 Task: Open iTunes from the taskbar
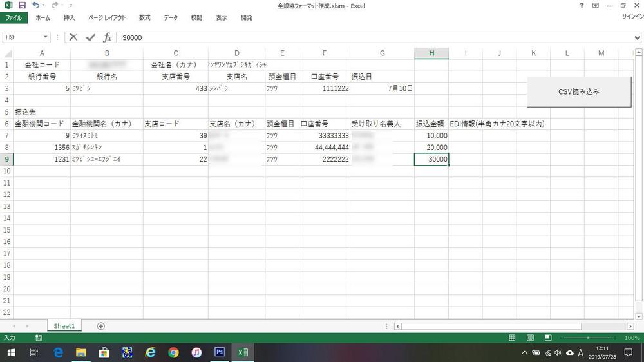[196, 352]
